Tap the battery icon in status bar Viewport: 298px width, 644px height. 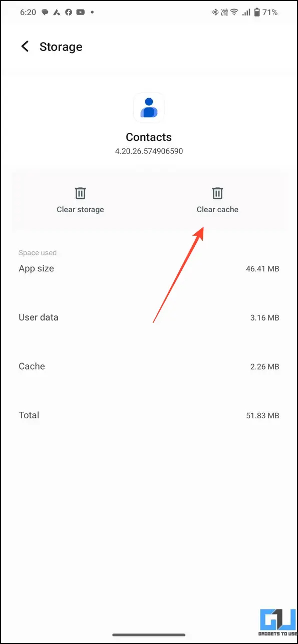tap(257, 13)
